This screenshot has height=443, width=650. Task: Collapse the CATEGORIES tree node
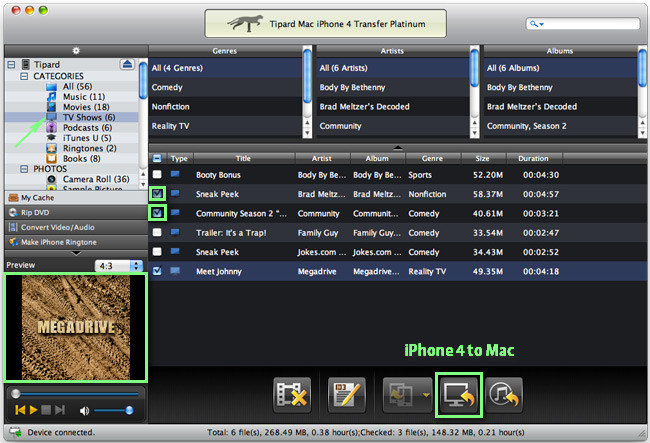[24, 76]
